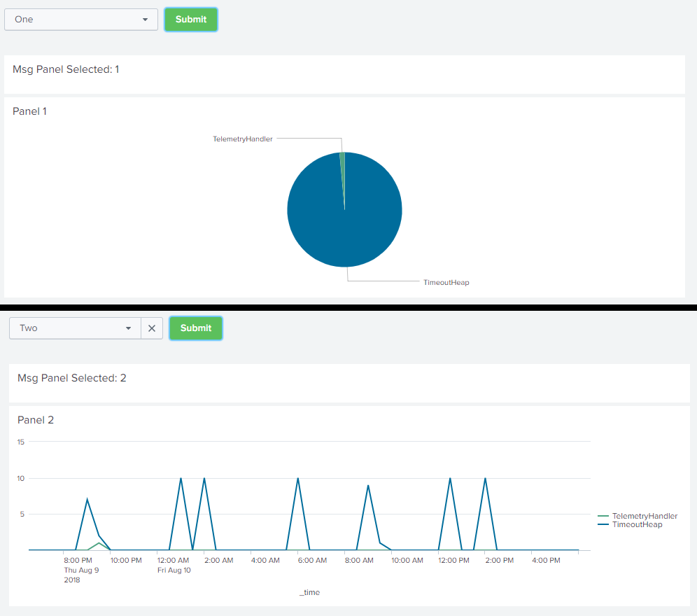697x616 pixels.
Task: Select the TimeoutHeap peak at 6:00 AM
Action: tap(298, 479)
